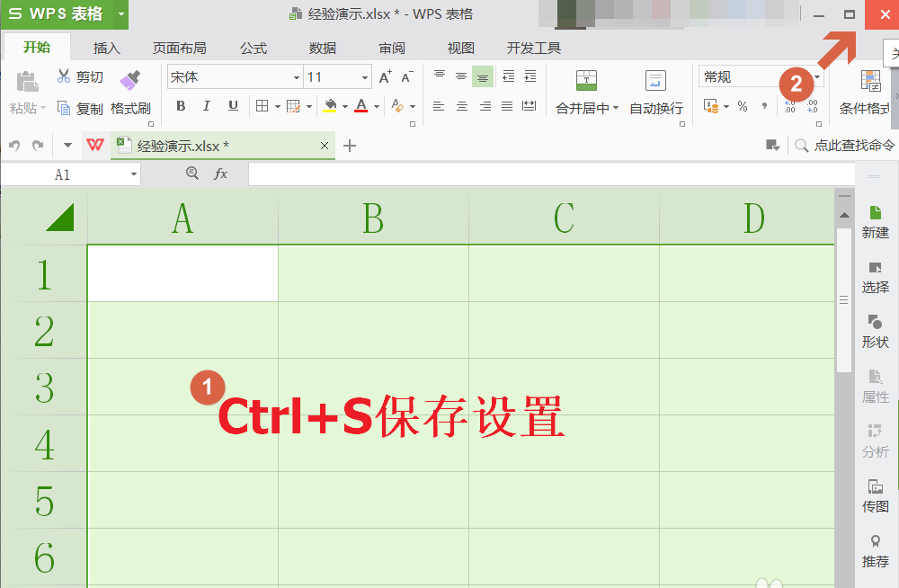The image size is (899, 588).
Task: Open Conditional Formatting (条件格式)
Action: click(x=872, y=90)
